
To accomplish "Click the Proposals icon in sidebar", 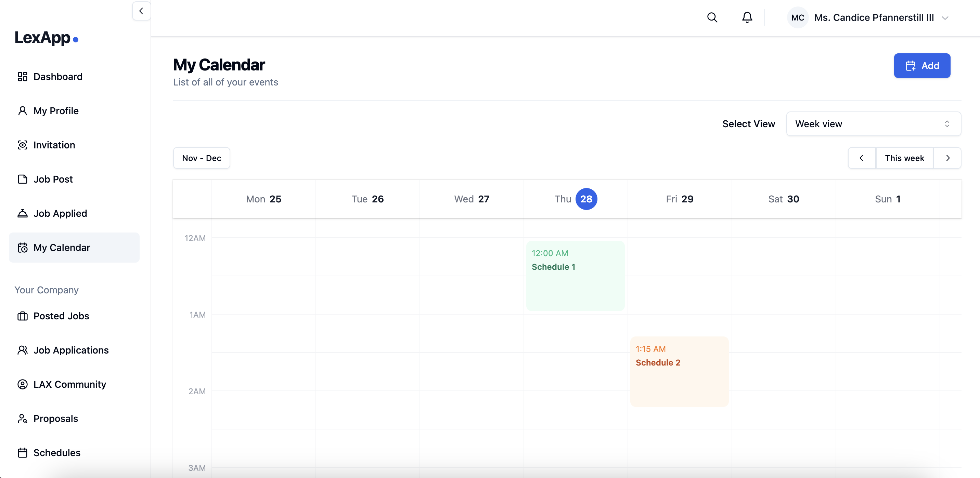I will point(23,419).
